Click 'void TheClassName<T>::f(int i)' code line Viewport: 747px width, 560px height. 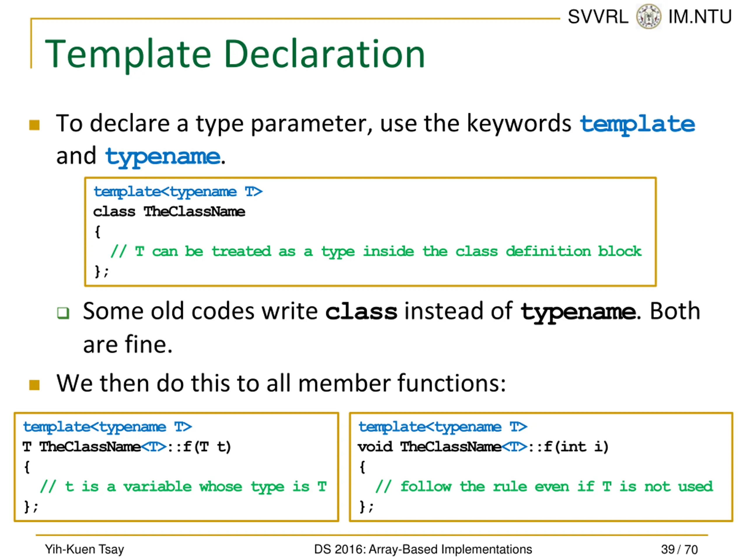coord(483,447)
